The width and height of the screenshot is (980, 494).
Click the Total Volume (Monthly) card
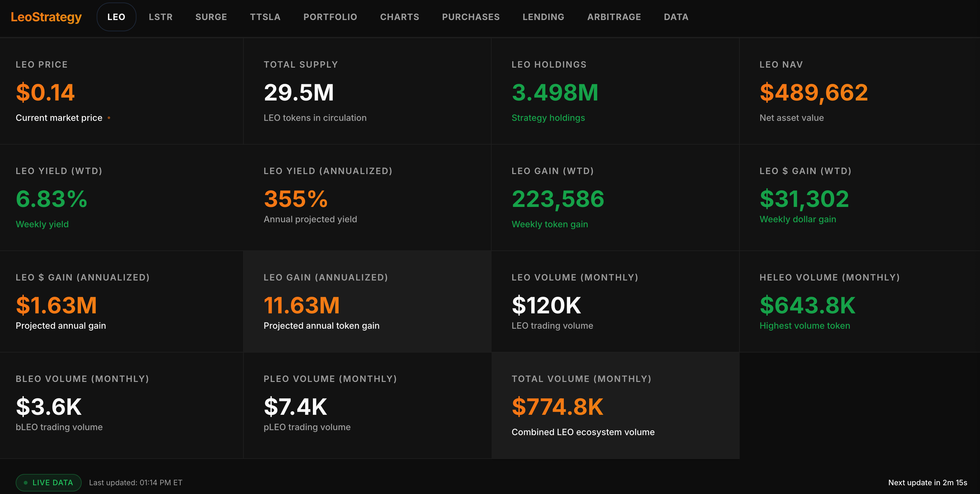(x=615, y=405)
